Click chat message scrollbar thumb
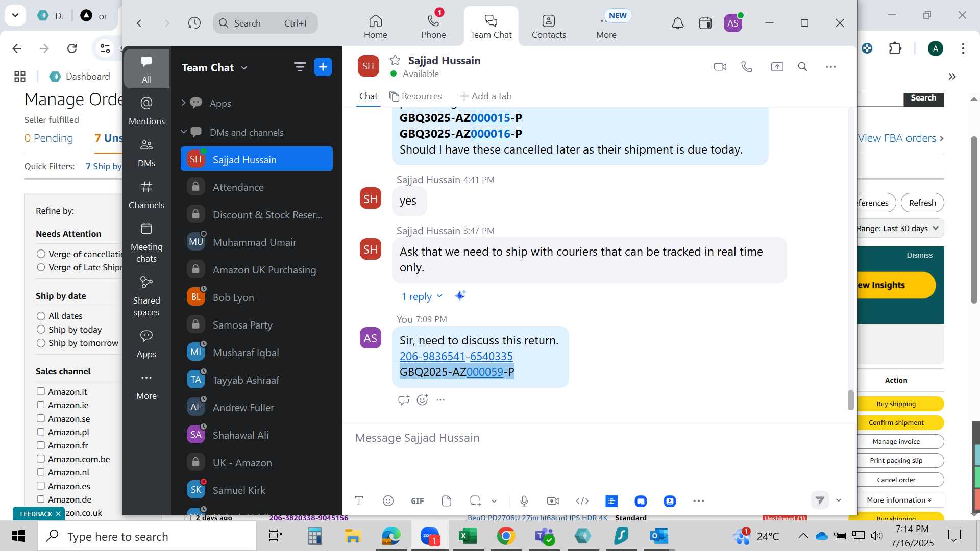The image size is (980, 551). 850,399
